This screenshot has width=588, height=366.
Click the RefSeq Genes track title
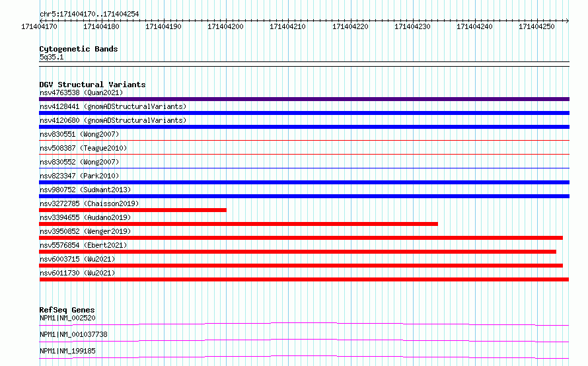67,310
